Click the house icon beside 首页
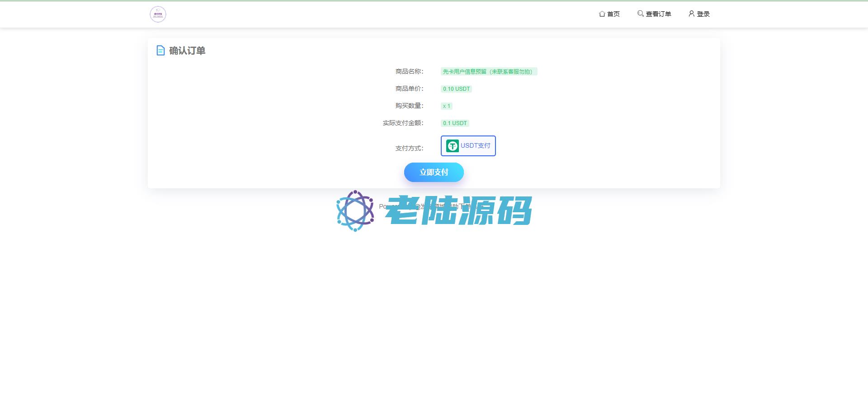Image resolution: width=868 pixels, height=420 pixels. click(x=602, y=14)
